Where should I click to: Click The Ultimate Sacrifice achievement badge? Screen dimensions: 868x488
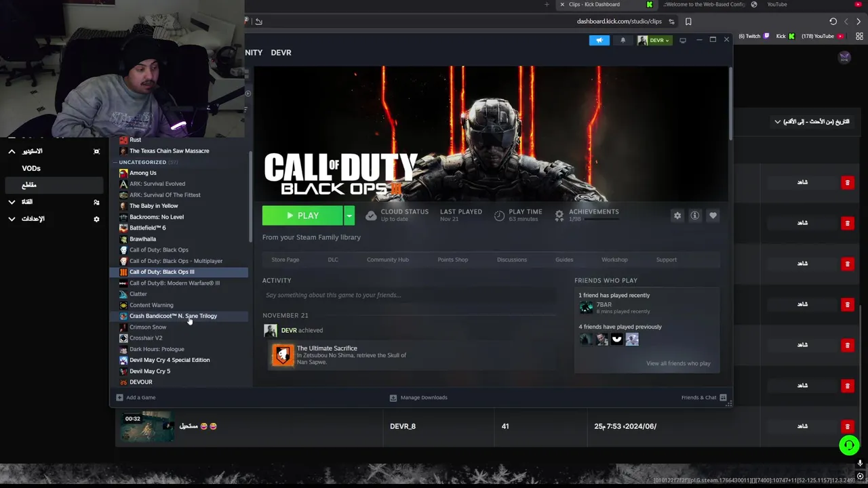click(283, 355)
